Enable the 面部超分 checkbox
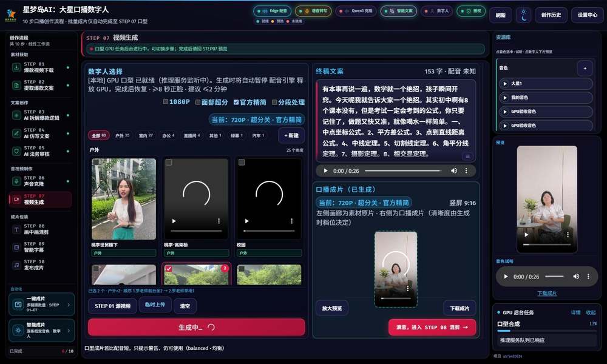The height and width of the screenshot is (364, 607). coord(198,102)
